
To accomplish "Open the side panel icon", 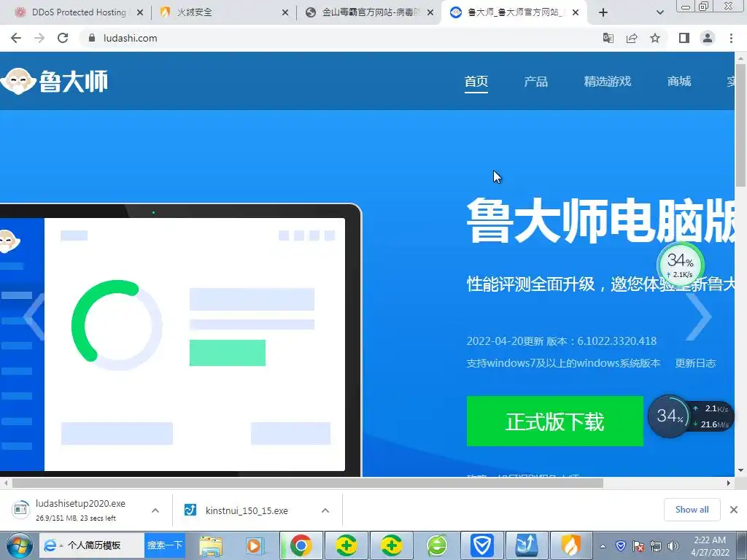I will [x=684, y=38].
